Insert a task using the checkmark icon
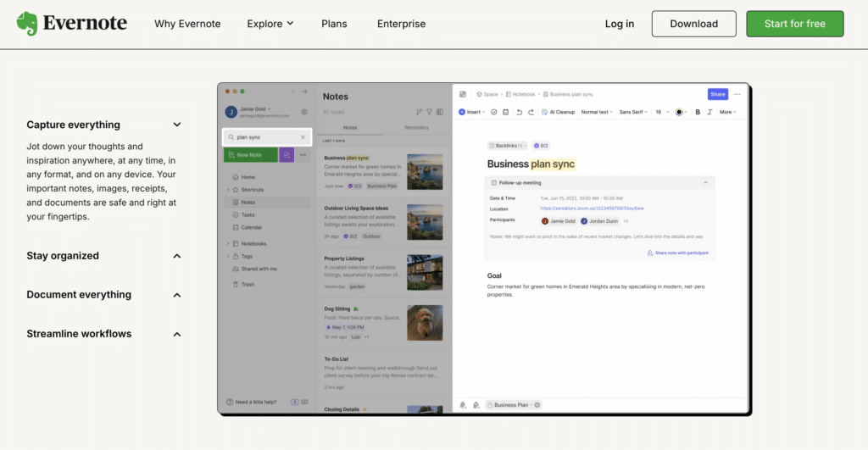The width and height of the screenshot is (868, 450). coord(494,112)
